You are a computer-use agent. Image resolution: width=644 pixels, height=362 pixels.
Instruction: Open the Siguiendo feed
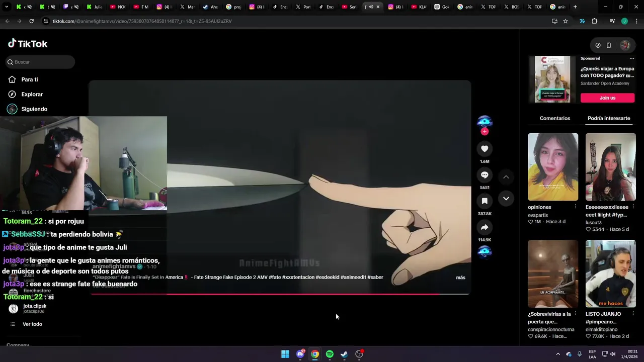(x=34, y=109)
